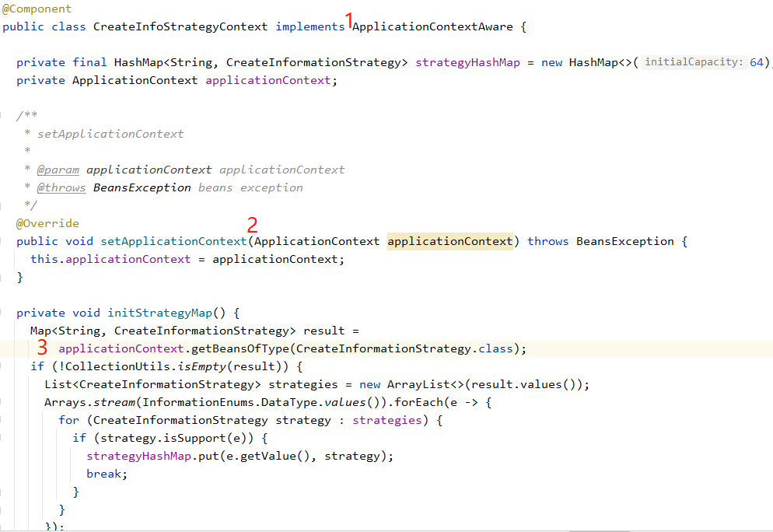This screenshot has height=532, width=773.
Task: Click the @Component annotation
Action: pos(37,9)
